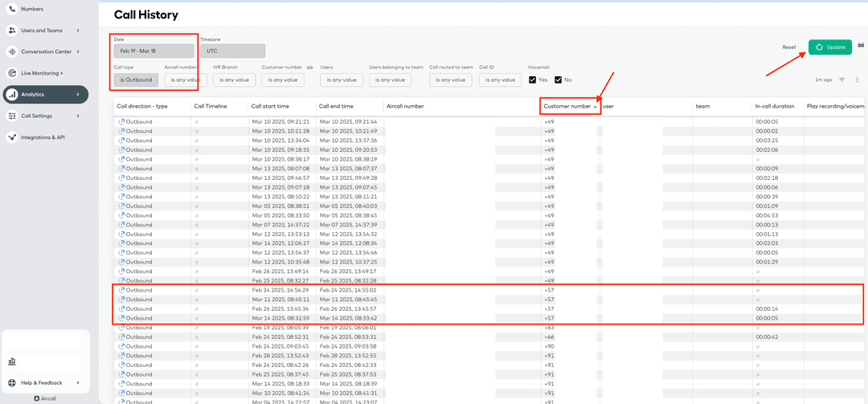Viewport: 868px width, 404px height.
Task: Open the Date range Feb 19 - Mar 18 filter
Action: pos(154,51)
